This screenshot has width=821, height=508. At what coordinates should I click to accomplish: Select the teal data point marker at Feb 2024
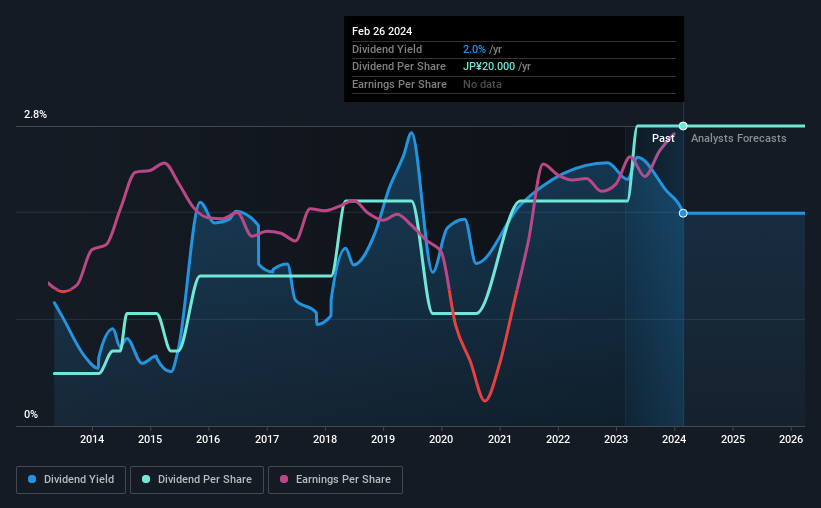coord(683,126)
